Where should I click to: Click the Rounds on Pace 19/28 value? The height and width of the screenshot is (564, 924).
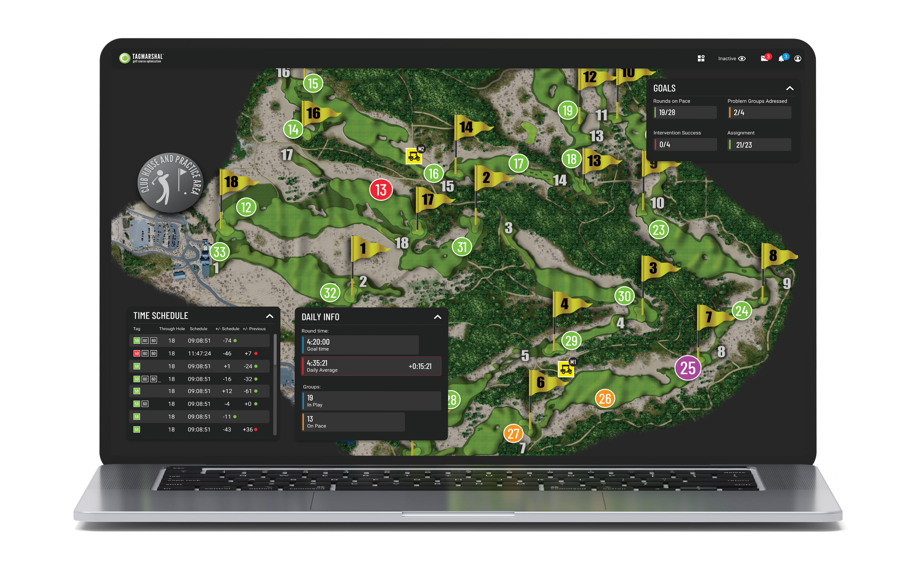(685, 112)
